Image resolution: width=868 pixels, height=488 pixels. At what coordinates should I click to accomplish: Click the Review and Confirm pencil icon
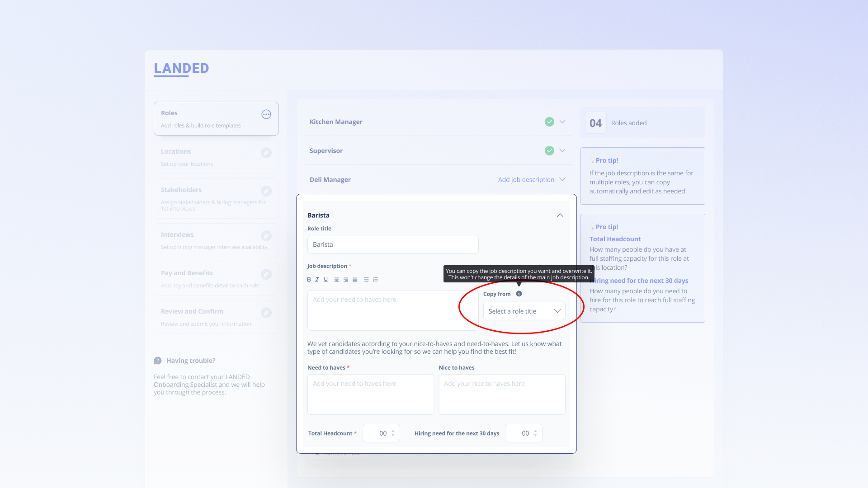click(266, 313)
